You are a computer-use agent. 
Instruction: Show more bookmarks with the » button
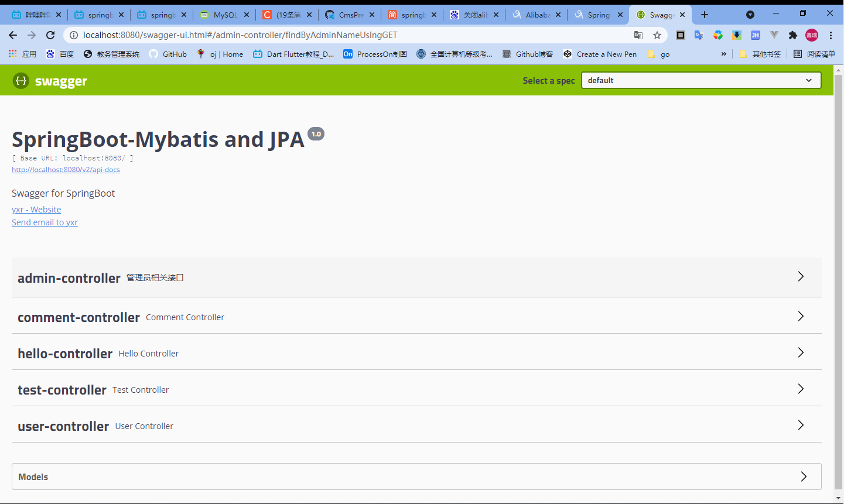point(724,54)
